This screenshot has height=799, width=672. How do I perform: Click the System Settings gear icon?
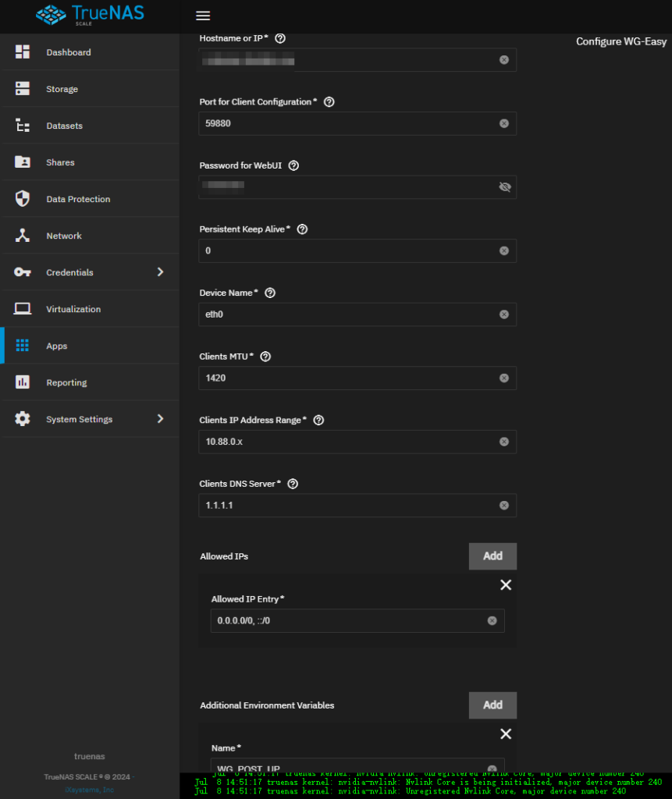(x=23, y=418)
